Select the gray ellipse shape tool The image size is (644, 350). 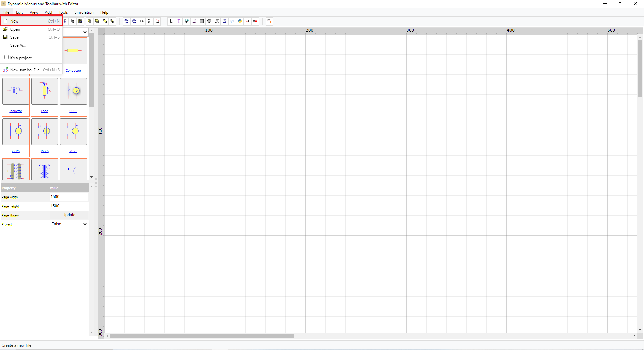pos(209,21)
